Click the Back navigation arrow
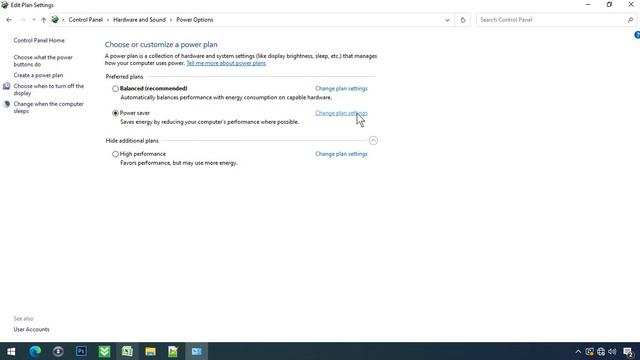The width and height of the screenshot is (640, 360). coord(9,20)
